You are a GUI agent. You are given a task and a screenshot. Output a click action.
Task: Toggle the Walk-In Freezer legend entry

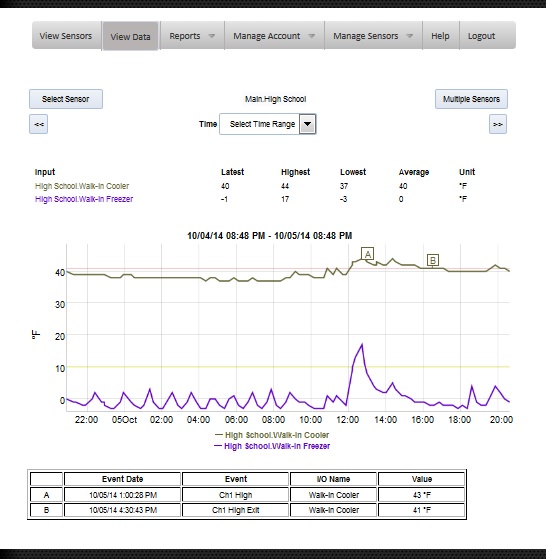pyautogui.click(x=272, y=446)
